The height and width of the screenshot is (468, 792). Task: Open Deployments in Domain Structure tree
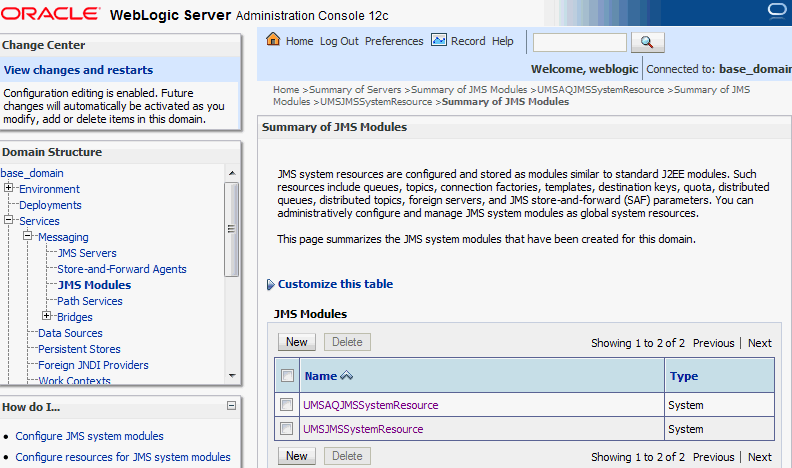(50, 205)
